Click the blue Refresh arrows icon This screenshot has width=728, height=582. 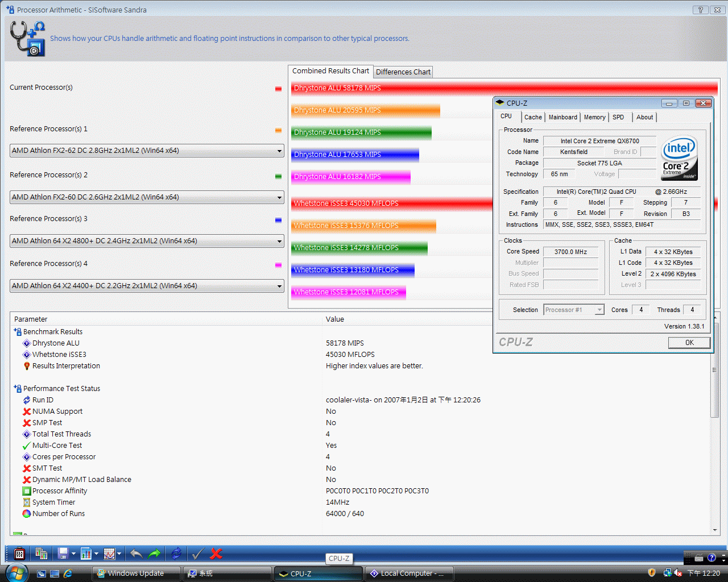click(x=176, y=554)
